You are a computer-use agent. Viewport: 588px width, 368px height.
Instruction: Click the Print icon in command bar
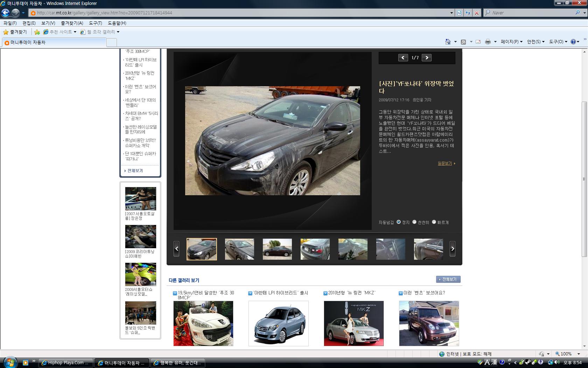coord(488,42)
